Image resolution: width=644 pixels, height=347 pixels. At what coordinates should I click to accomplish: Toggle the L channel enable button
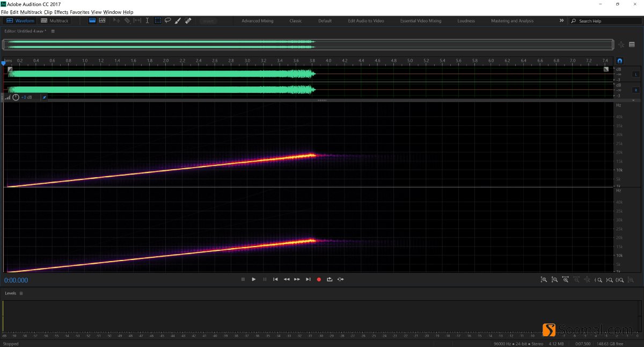click(635, 74)
